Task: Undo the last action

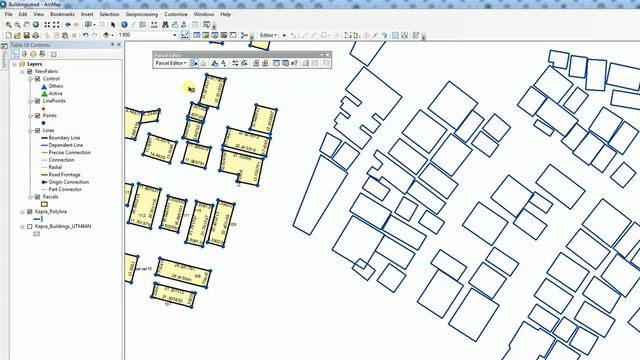Action: [86, 36]
